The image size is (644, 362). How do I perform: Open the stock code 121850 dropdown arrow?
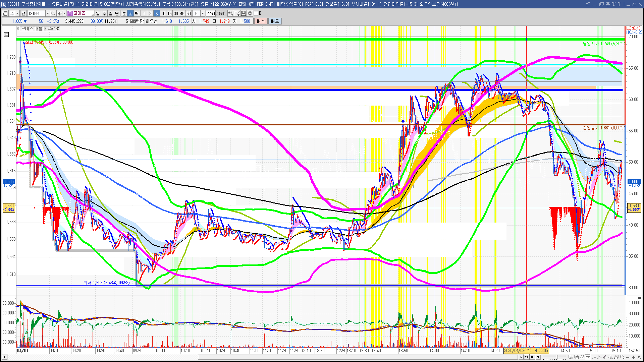(48, 13)
